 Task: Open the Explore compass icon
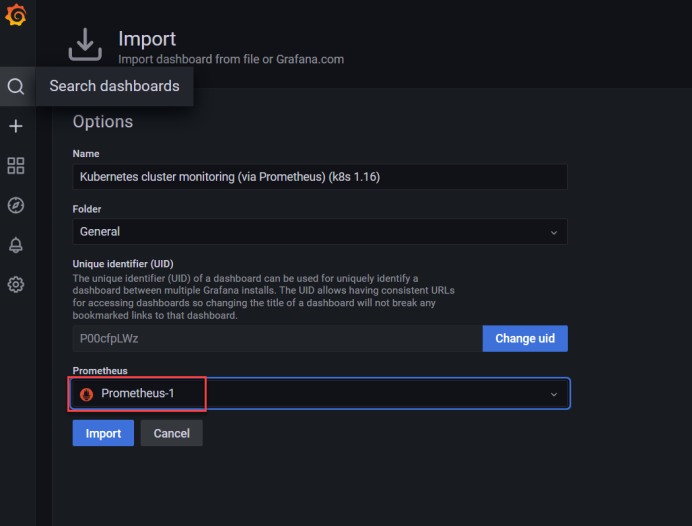click(16, 205)
